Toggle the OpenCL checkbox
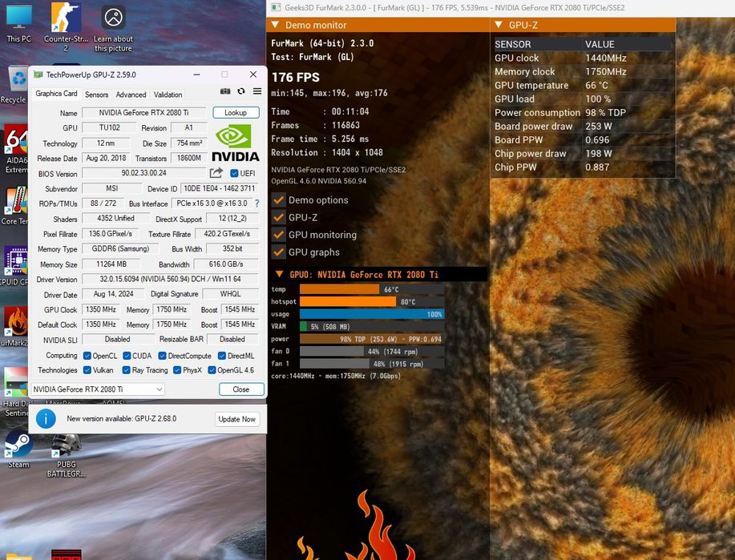The height and width of the screenshot is (560, 735). pos(87,356)
